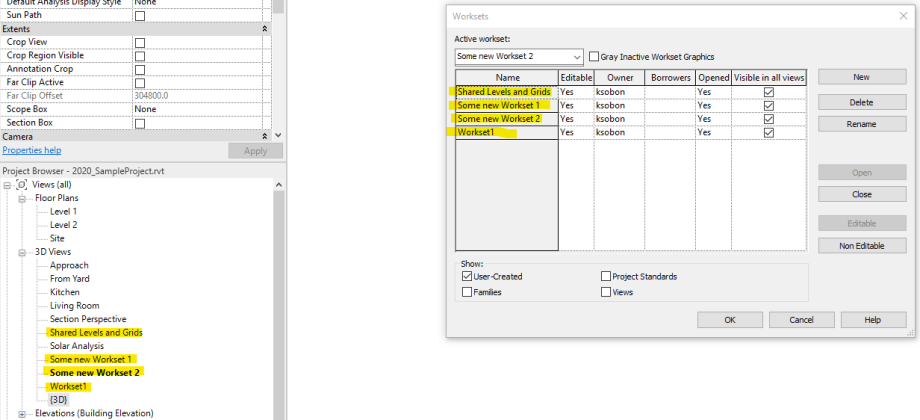The height and width of the screenshot is (420, 920).
Task: Select Level 1 floor plan
Action: 63,211
